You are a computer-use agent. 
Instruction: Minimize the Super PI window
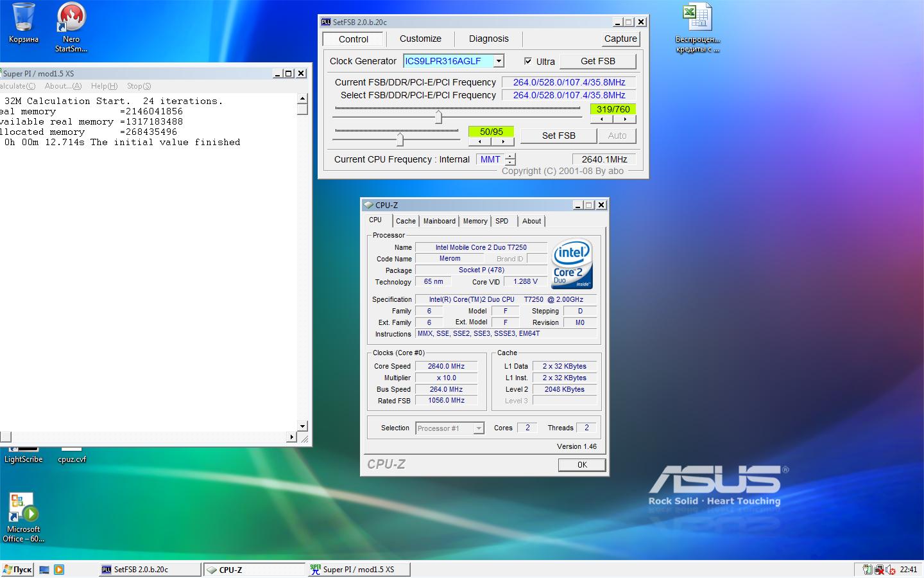pyautogui.click(x=277, y=73)
